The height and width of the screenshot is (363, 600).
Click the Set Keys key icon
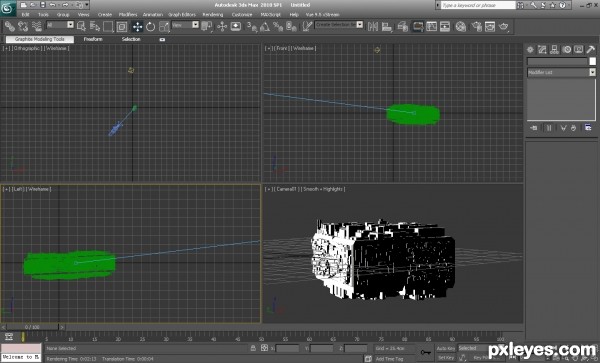click(x=426, y=352)
